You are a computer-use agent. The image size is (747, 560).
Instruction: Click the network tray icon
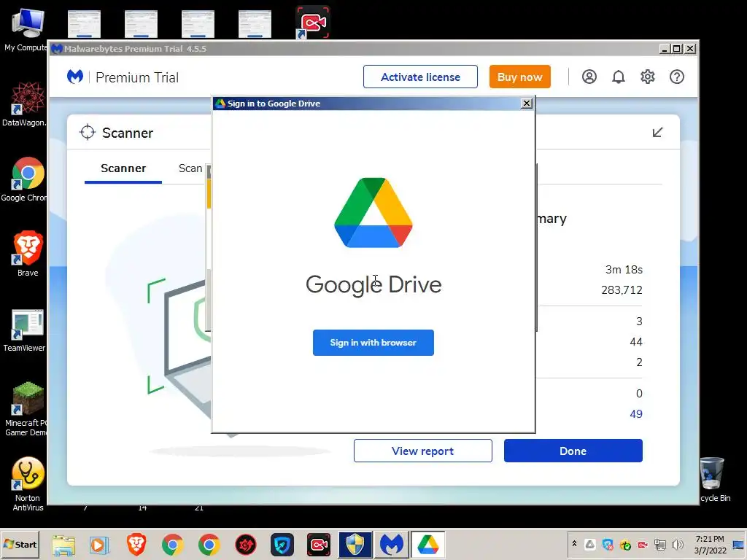point(659,544)
